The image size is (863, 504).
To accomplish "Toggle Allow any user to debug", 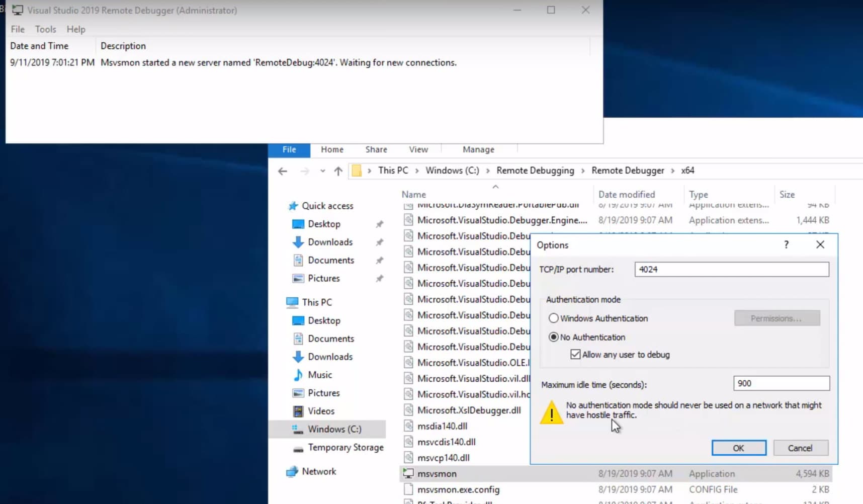I will click(x=575, y=355).
